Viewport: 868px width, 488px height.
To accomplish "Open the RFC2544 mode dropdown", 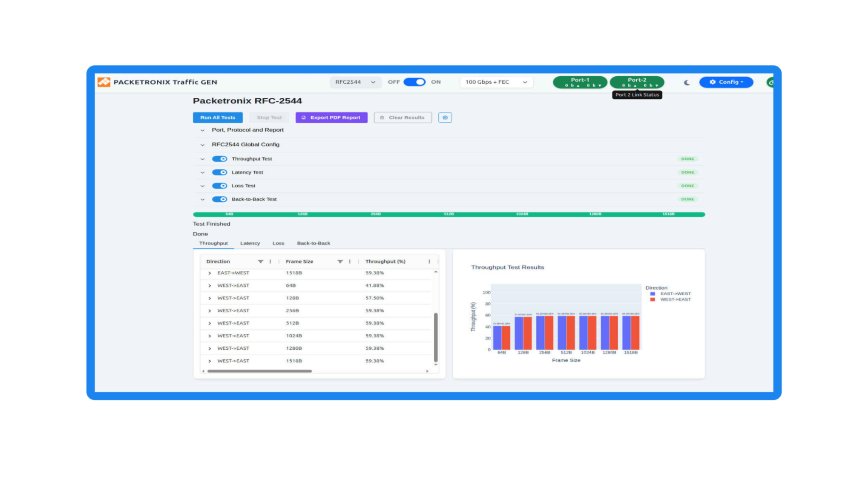I will tap(355, 82).
